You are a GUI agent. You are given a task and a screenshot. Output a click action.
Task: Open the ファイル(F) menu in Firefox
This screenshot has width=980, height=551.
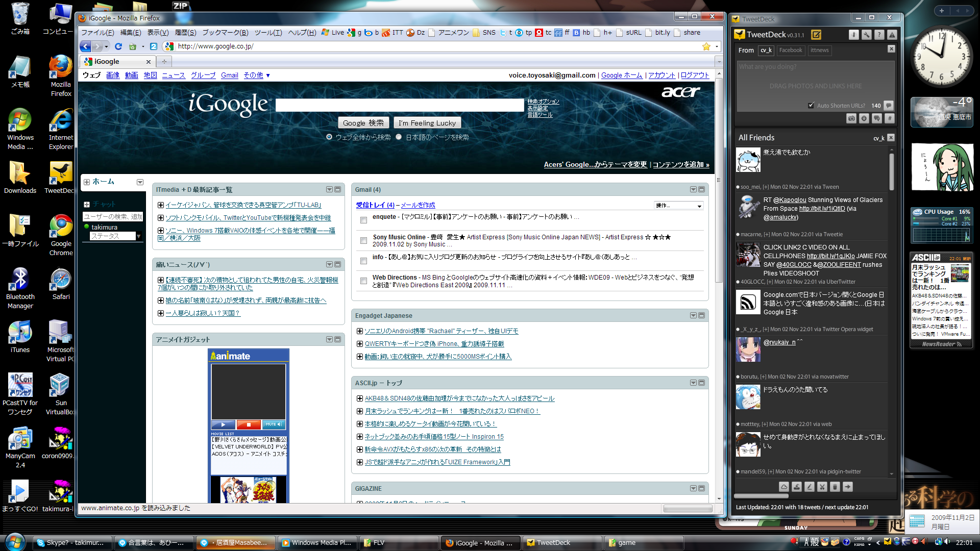[x=97, y=32]
